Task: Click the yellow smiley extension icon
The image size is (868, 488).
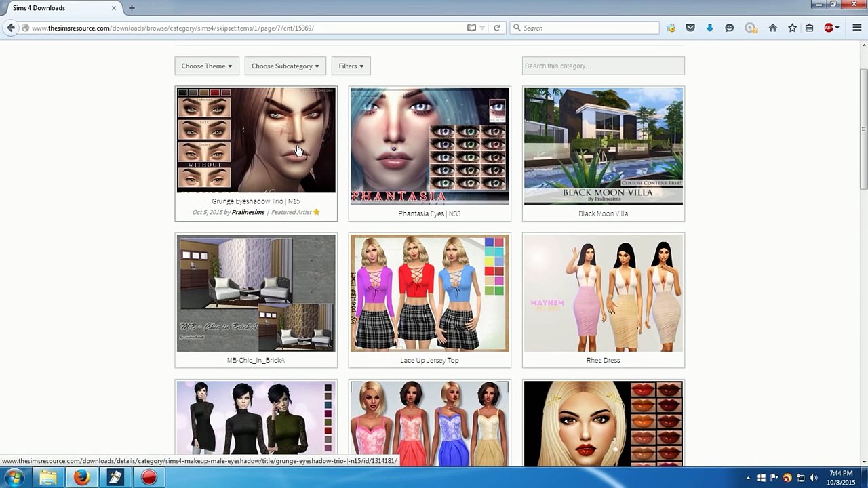Action: [x=671, y=28]
